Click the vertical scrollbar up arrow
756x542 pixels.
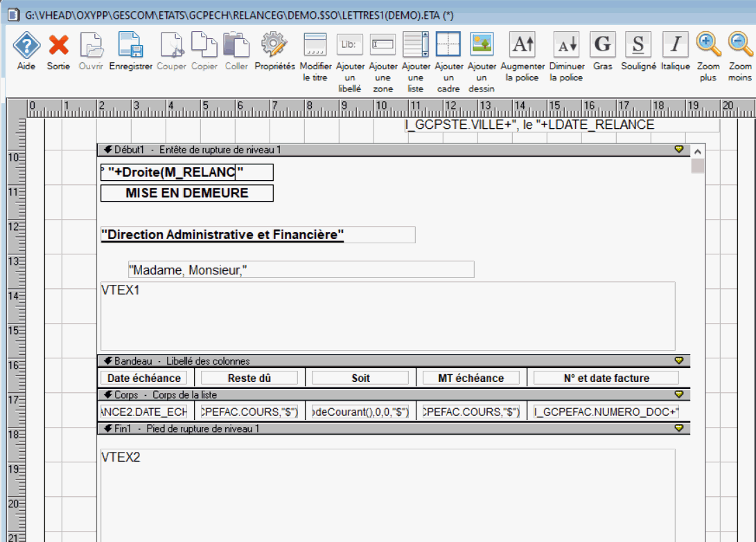coord(698,152)
